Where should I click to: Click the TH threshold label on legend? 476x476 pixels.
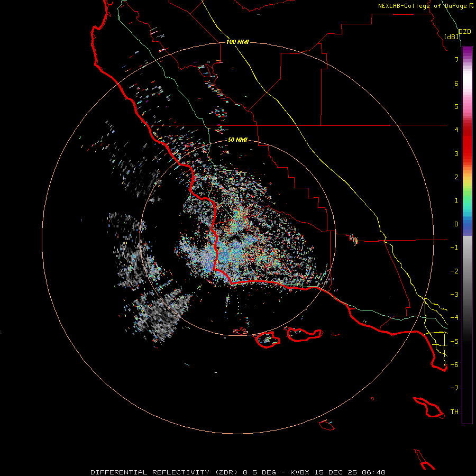[454, 411]
